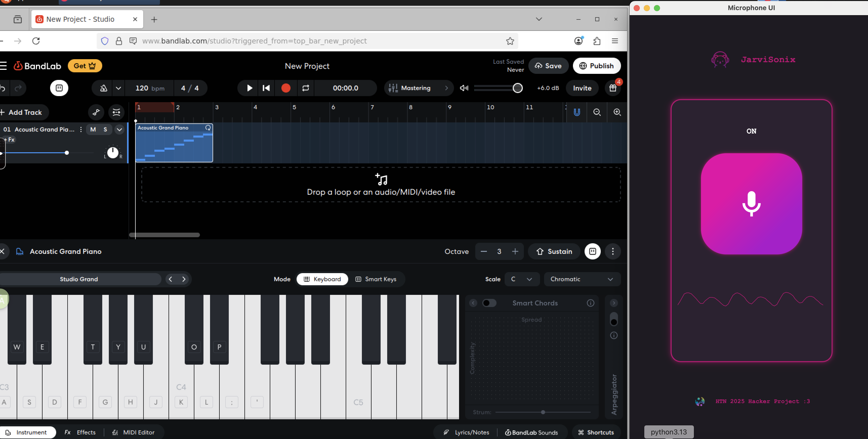Viewport: 868px width, 439px height.
Task: Toggle the loop cycle icon
Action: click(x=305, y=88)
